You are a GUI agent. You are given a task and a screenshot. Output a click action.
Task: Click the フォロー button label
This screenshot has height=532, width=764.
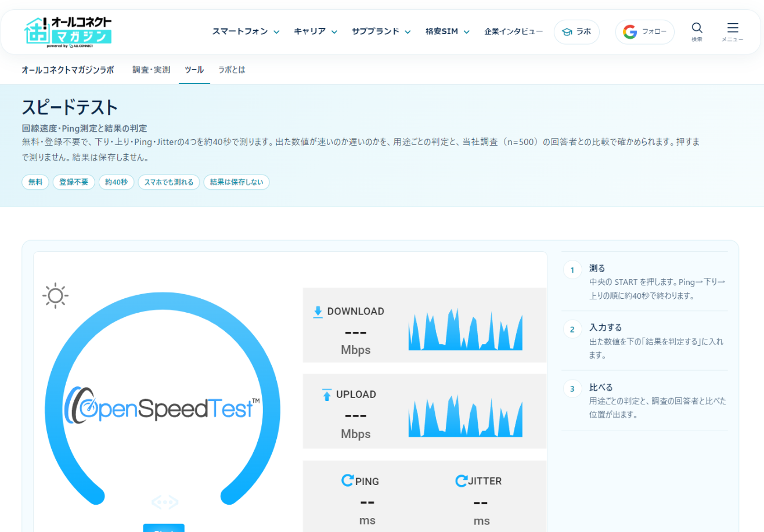[654, 32]
